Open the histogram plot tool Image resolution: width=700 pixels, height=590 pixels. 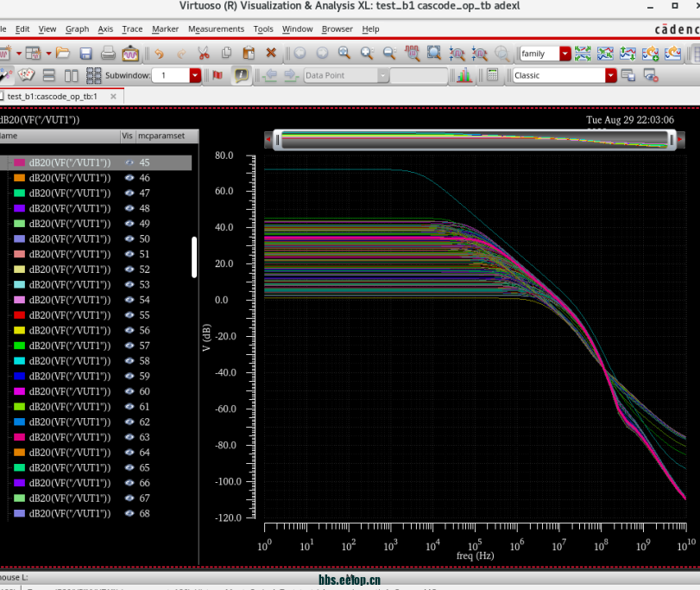464,75
